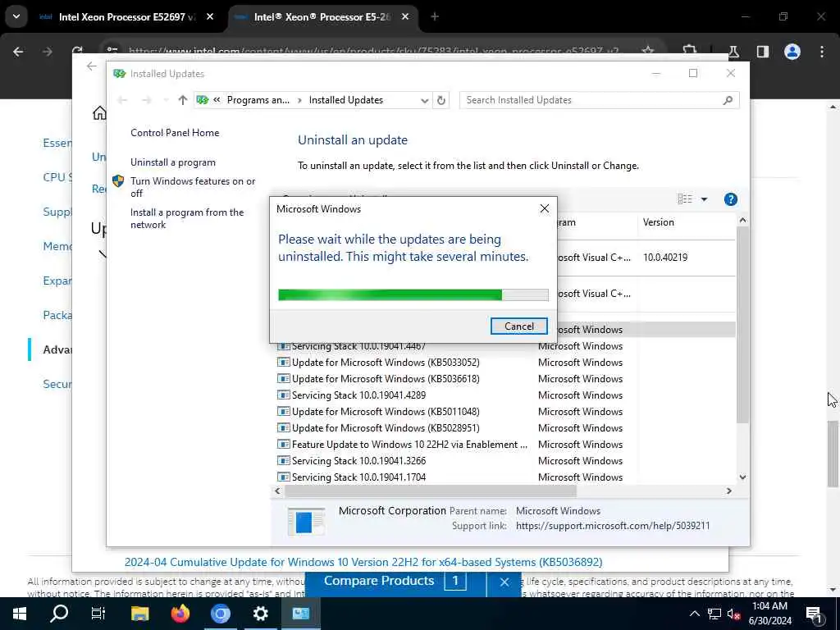
Task: Click the Settings home icon
Action: click(99, 113)
